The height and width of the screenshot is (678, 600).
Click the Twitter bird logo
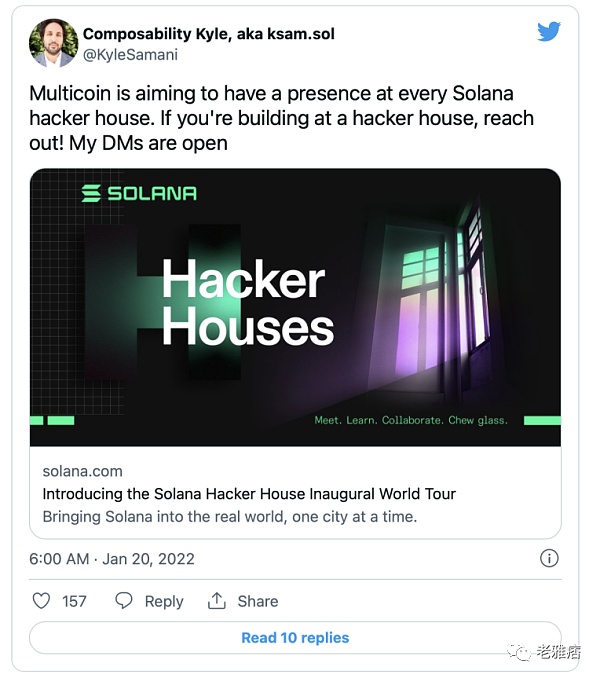click(548, 31)
